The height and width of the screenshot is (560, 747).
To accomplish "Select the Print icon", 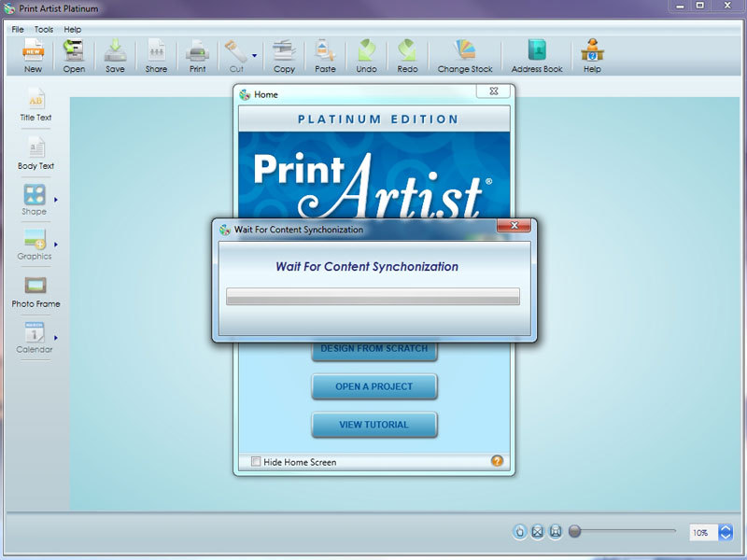I will [x=196, y=56].
